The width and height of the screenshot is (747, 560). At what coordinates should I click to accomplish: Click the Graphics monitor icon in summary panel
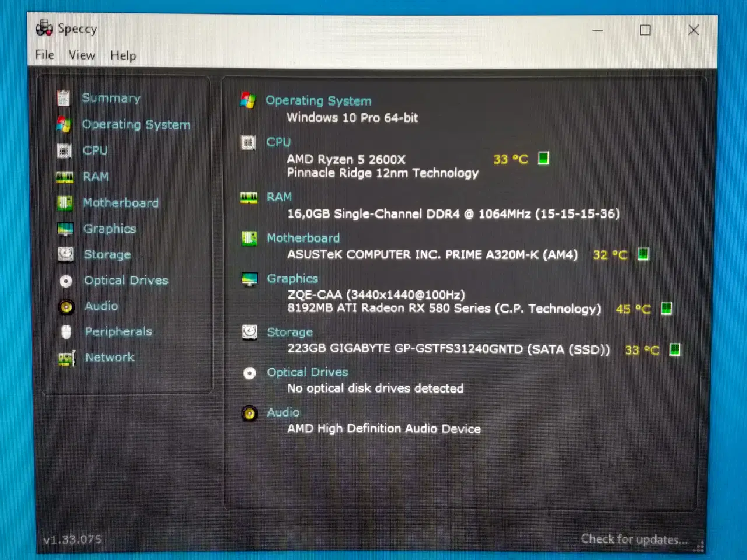pyautogui.click(x=250, y=279)
